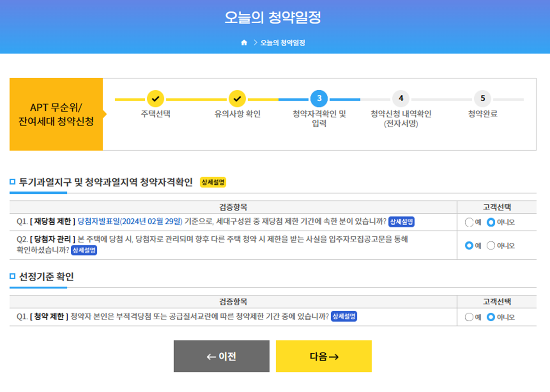This screenshot has height=392, width=550.
Task: Click step 4 청약신청 내역확인 circle
Action: pyautogui.click(x=401, y=98)
